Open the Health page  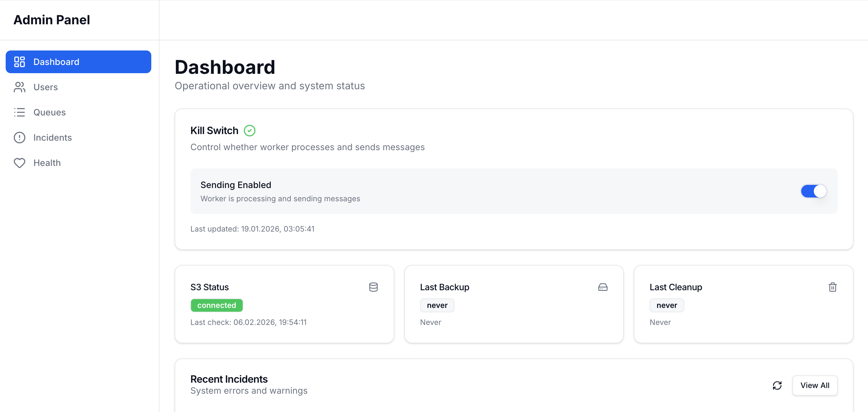pos(78,163)
